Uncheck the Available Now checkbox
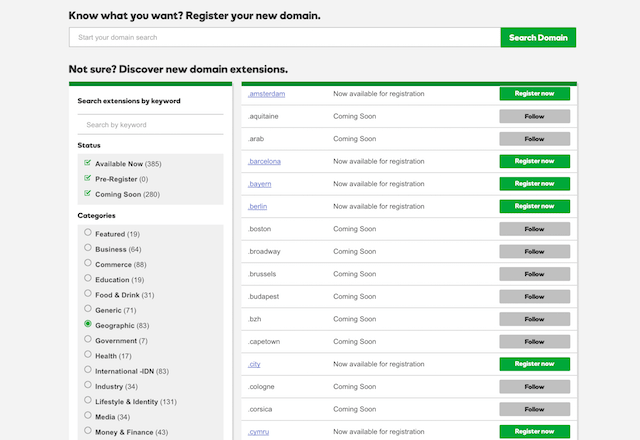The image size is (640, 440). click(88, 163)
